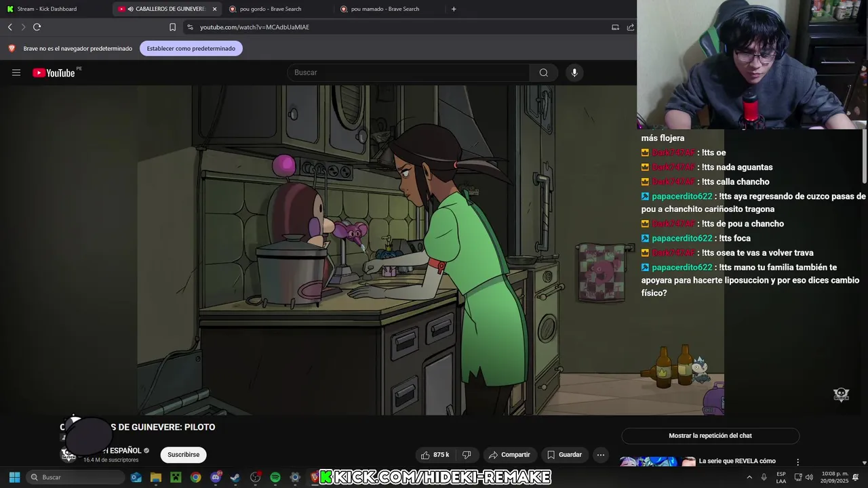This screenshot has width=868, height=488.
Task: Close the CABALLEROS DE GUINEVERE tab
Action: click(214, 9)
